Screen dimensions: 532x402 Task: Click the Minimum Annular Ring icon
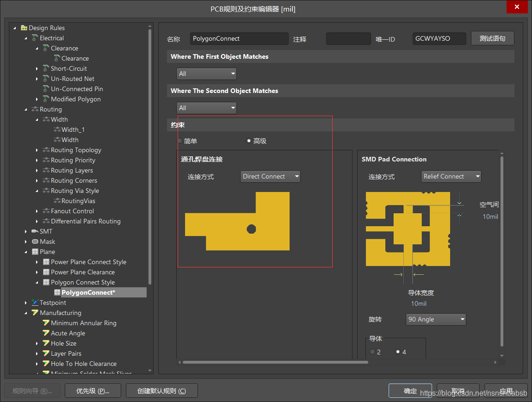[46, 322]
